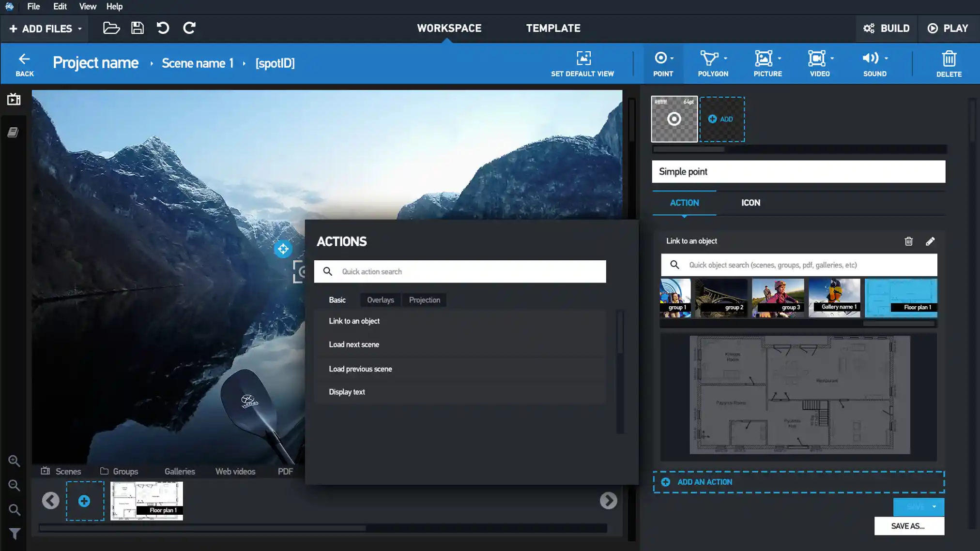
Task: Show the Overlays actions category
Action: tap(380, 300)
